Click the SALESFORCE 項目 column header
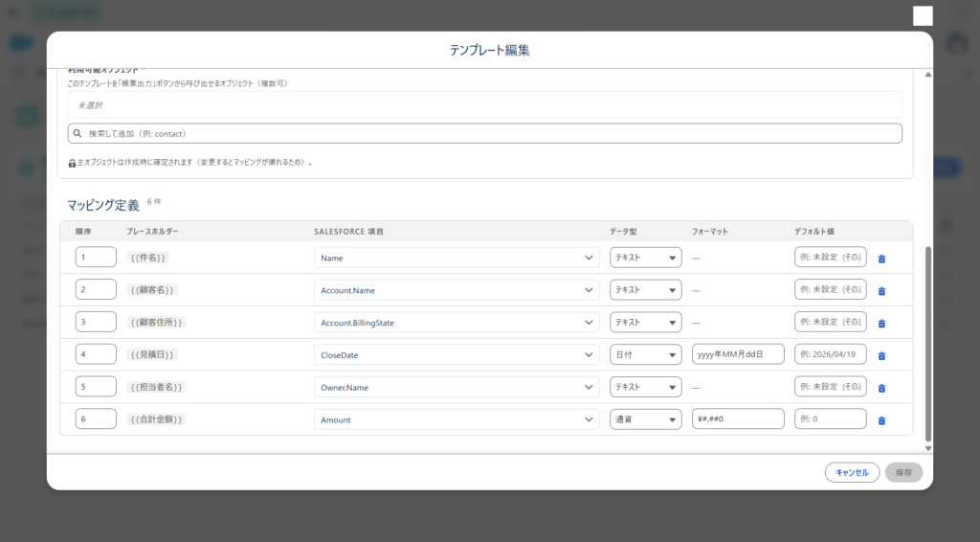 (348, 232)
